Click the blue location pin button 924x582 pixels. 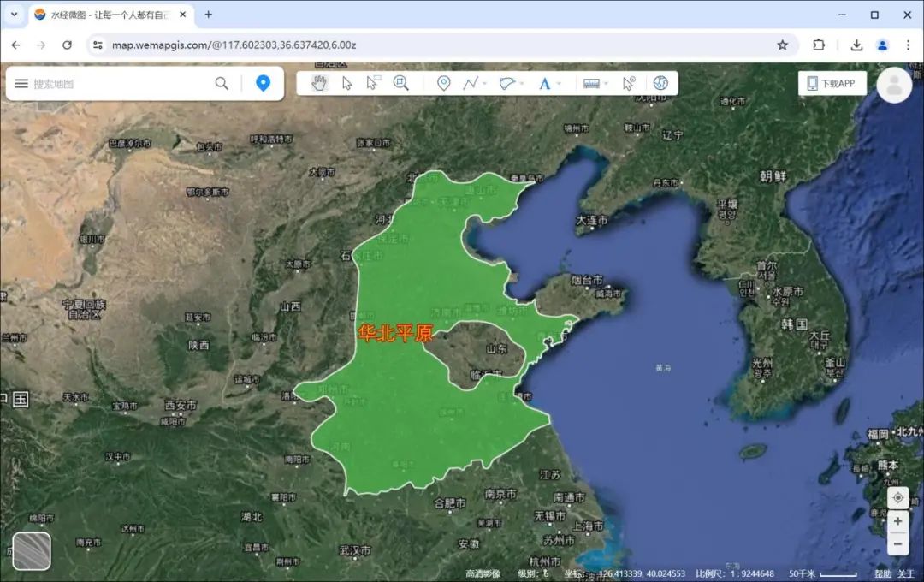pos(263,83)
